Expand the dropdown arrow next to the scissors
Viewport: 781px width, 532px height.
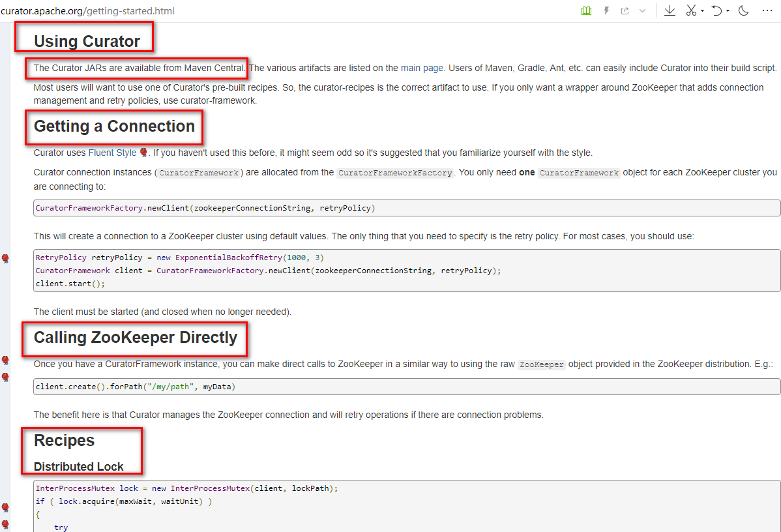702,11
